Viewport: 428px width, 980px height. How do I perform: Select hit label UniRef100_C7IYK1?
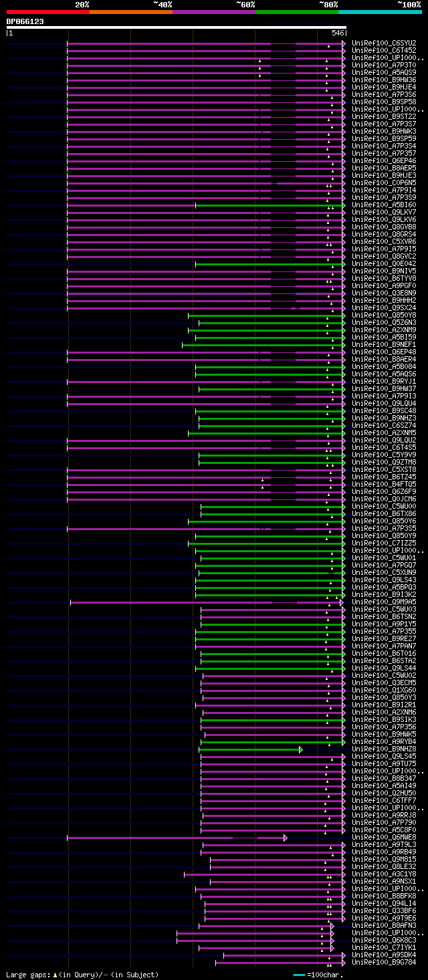point(384,948)
